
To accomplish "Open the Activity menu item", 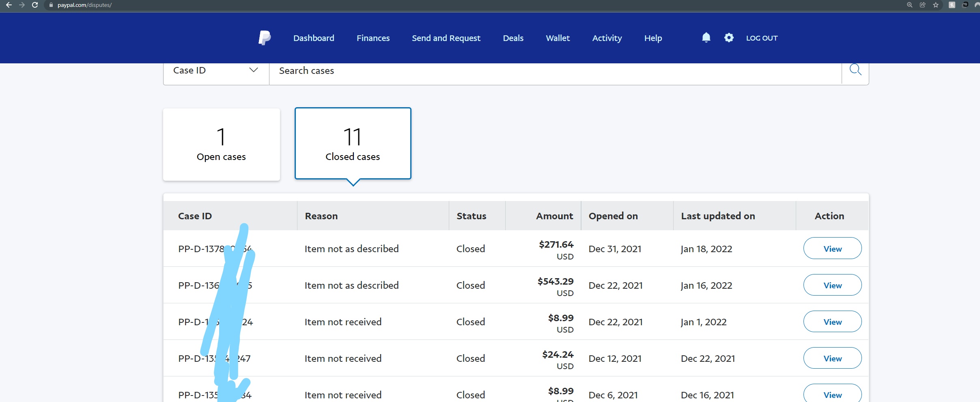I will click(607, 38).
